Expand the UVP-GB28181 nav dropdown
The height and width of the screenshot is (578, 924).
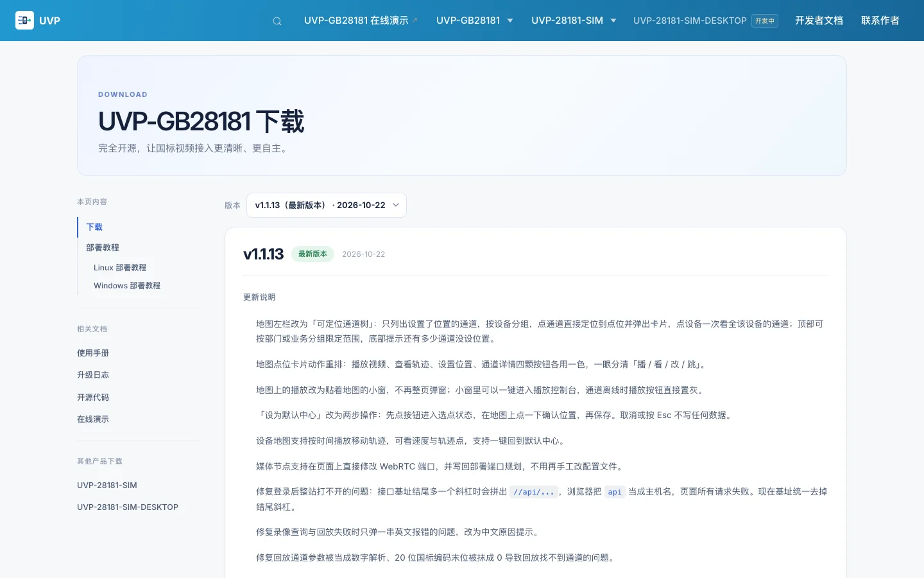tap(475, 21)
